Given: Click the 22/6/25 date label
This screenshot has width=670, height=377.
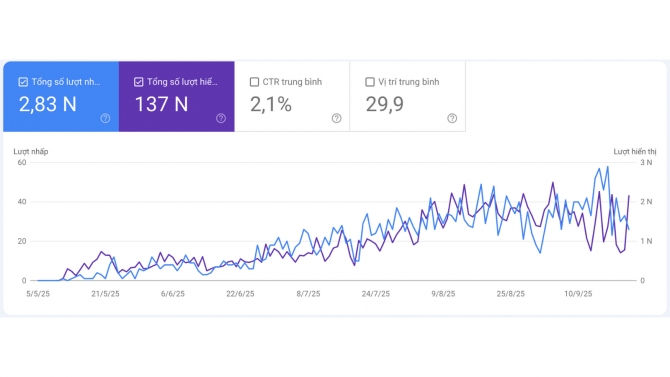Looking at the screenshot, I should (240, 294).
